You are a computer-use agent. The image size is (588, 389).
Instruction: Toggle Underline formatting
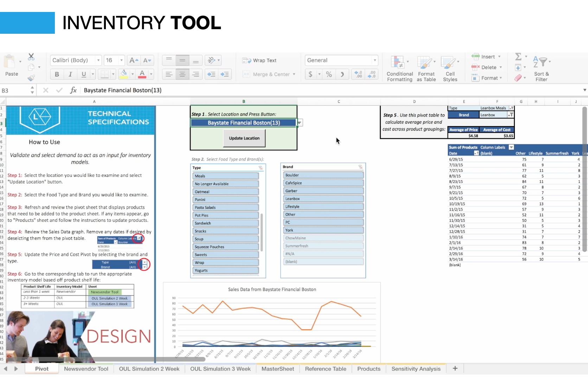(x=84, y=74)
